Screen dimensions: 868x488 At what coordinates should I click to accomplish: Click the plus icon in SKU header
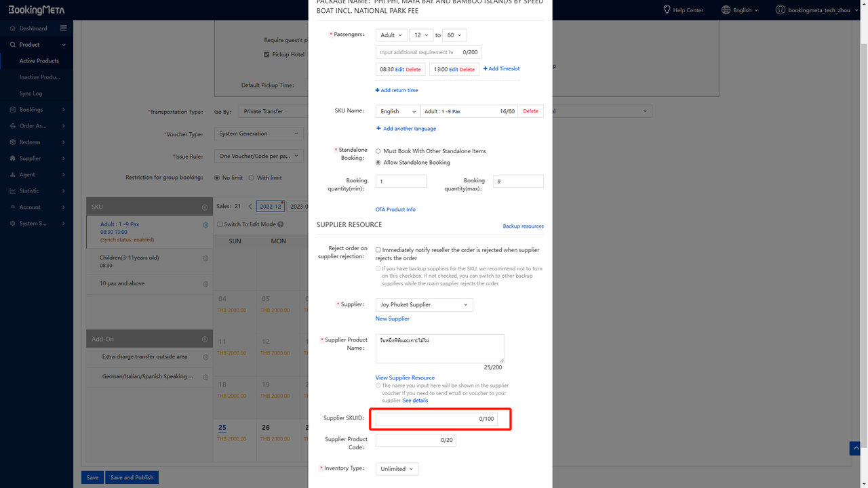point(205,207)
